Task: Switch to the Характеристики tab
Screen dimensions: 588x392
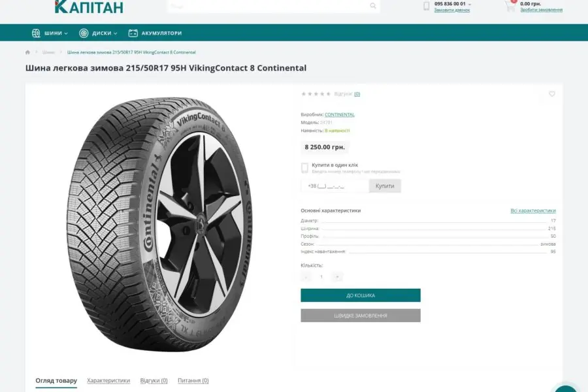Action: pyautogui.click(x=108, y=380)
